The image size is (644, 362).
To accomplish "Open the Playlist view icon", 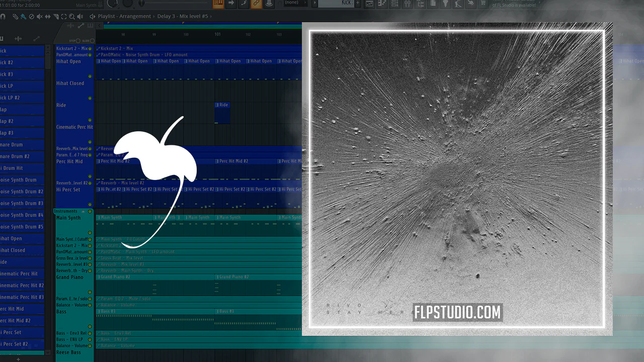I will pos(370,4).
